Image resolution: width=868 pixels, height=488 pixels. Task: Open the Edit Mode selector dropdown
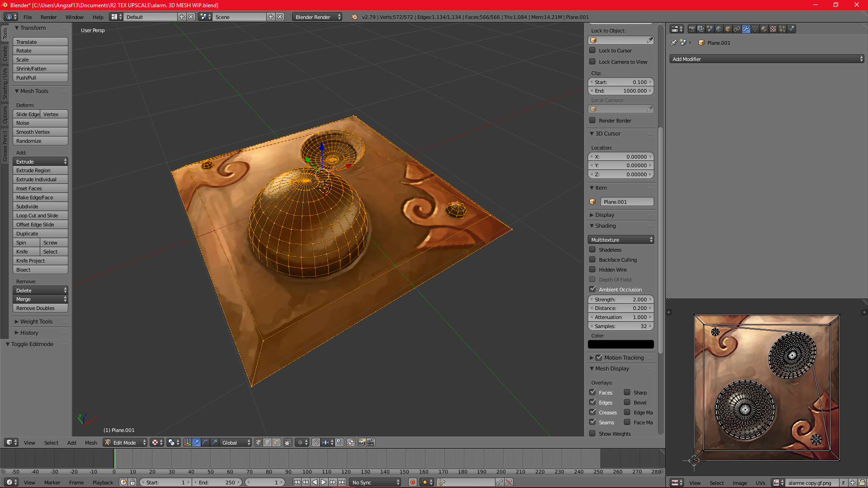tap(125, 442)
